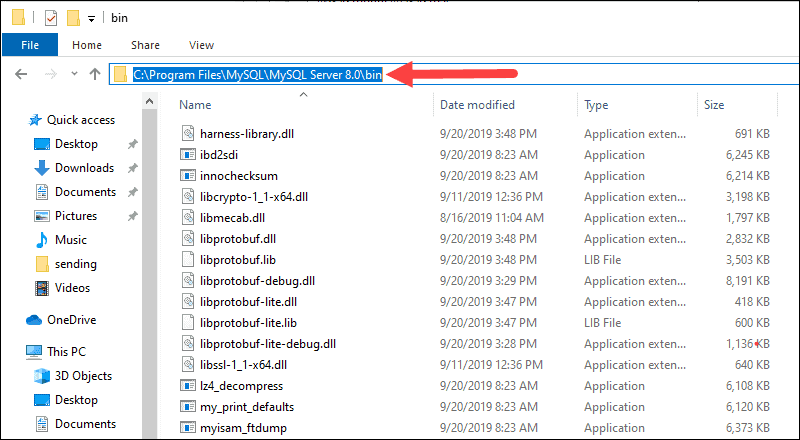Sort by Type column header
800x440 pixels.
[x=596, y=105]
